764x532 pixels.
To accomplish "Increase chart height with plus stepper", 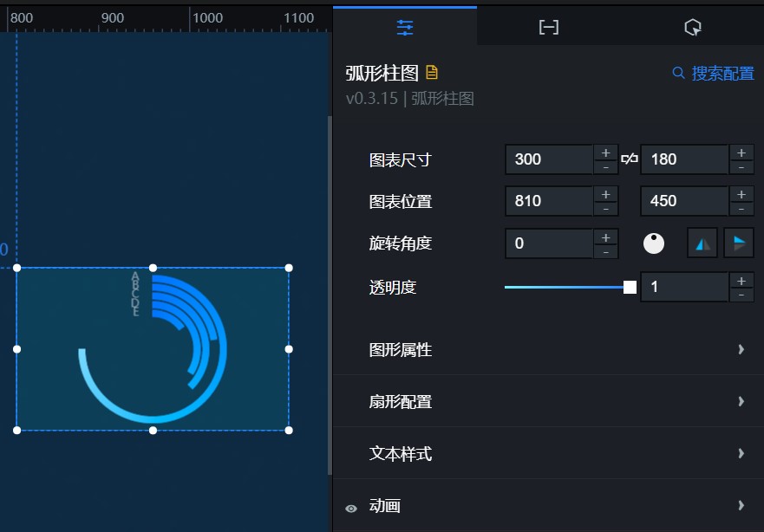I will click(x=741, y=152).
